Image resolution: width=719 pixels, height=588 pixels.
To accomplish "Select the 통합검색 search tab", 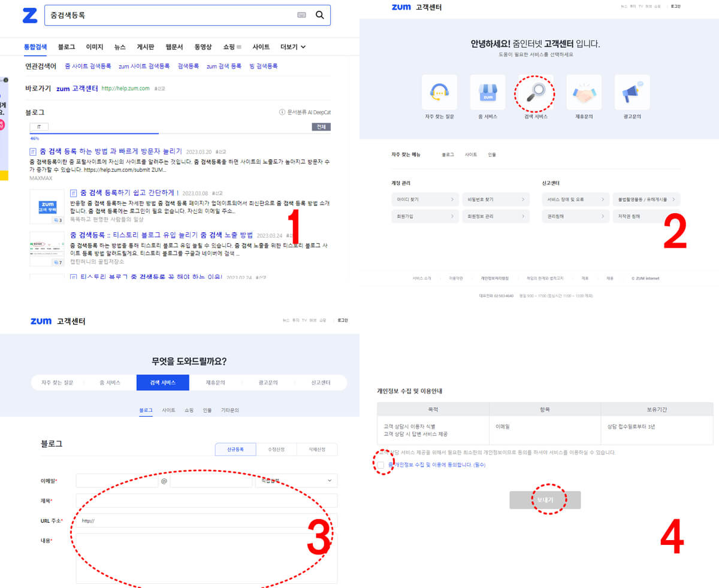I will click(x=35, y=47).
